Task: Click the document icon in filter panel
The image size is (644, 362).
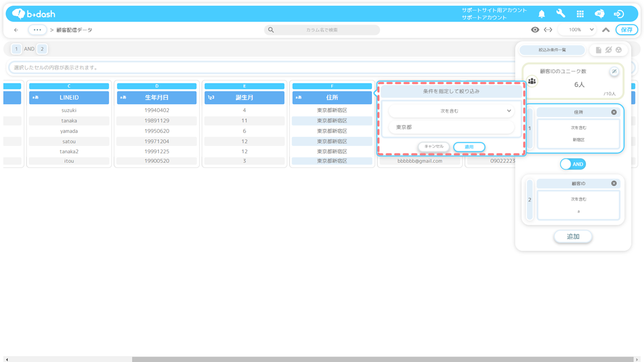Action: (598, 50)
